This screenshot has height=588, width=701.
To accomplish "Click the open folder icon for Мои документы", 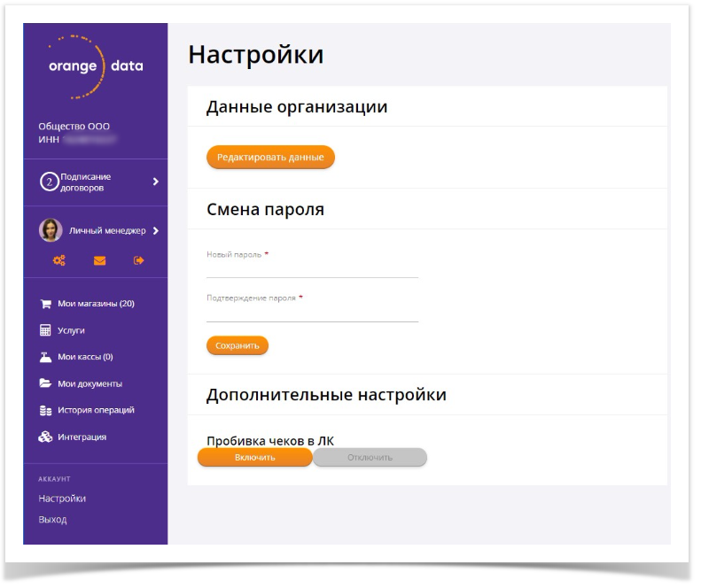I will 45,383.
